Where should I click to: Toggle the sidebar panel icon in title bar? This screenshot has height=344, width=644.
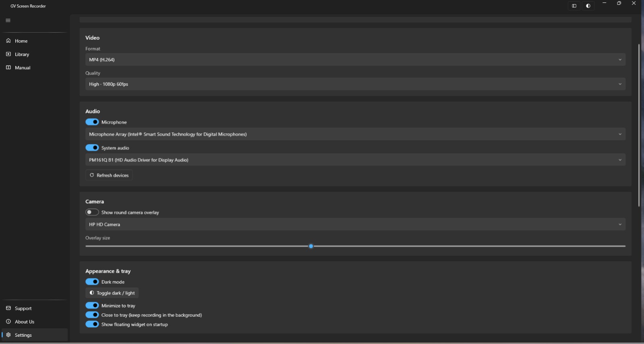click(x=574, y=6)
